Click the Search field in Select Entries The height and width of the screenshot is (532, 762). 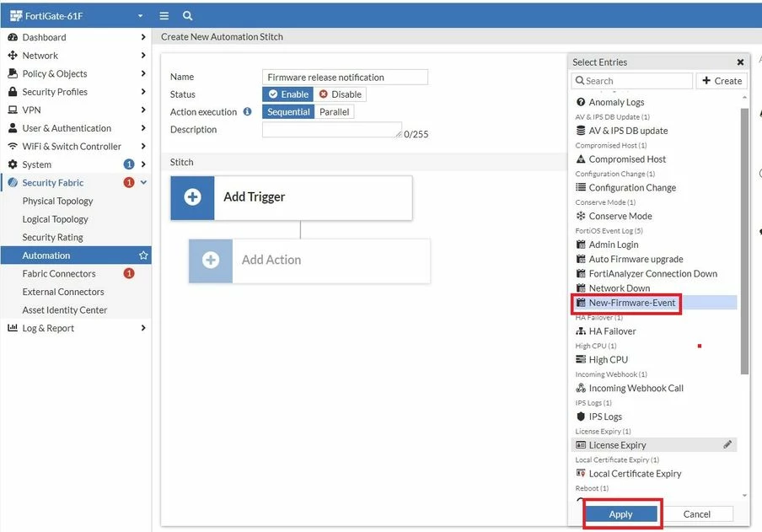(631, 81)
